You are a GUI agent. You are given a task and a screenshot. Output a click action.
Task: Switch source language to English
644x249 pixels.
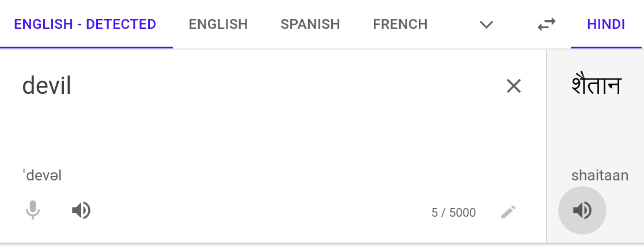coord(218,24)
